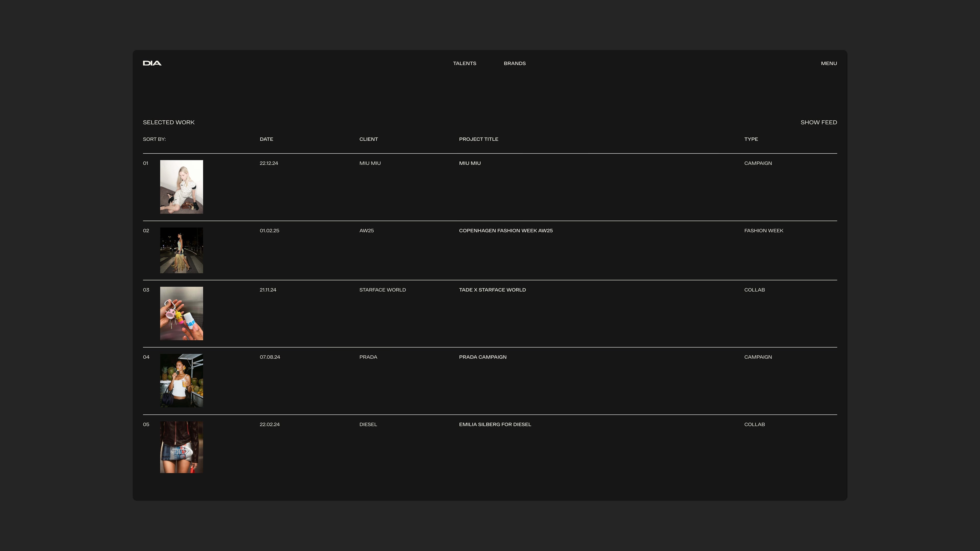Open Tade x Starface World project

coord(492,290)
